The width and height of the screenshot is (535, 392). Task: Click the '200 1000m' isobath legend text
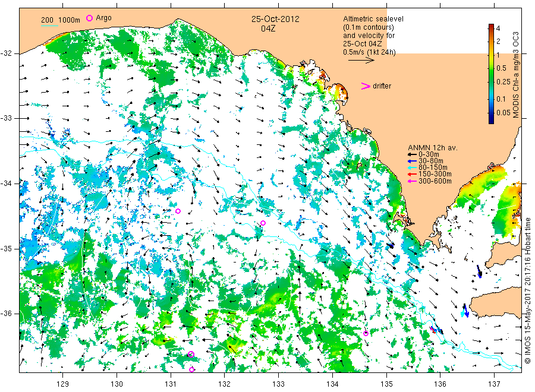click(61, 20)
